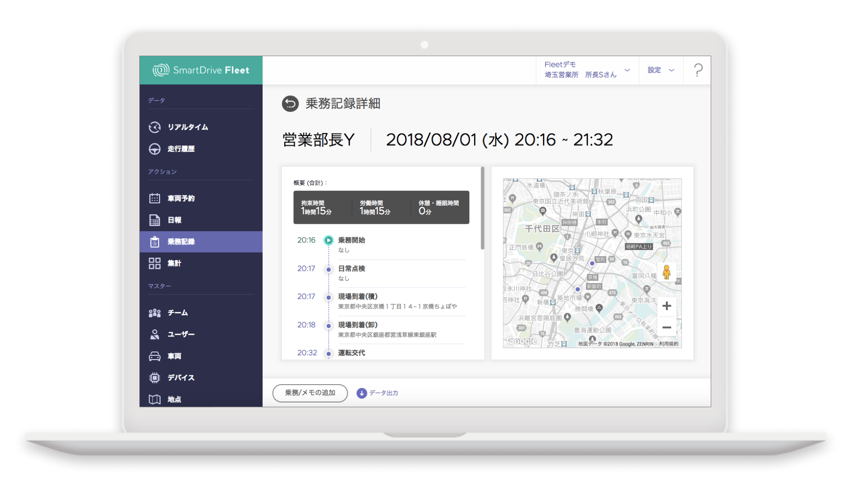Screen dimensions: 851x504
Task: Open help via the question mark
Action: (x=698, y=70)
